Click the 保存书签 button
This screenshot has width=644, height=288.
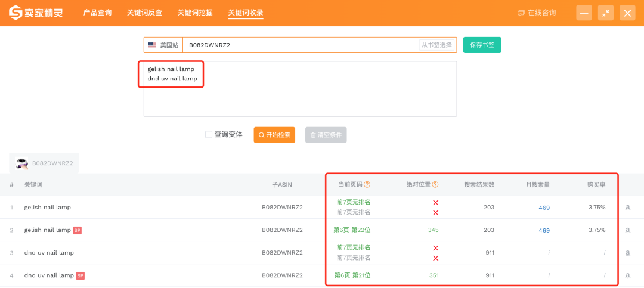click(482, 45)
